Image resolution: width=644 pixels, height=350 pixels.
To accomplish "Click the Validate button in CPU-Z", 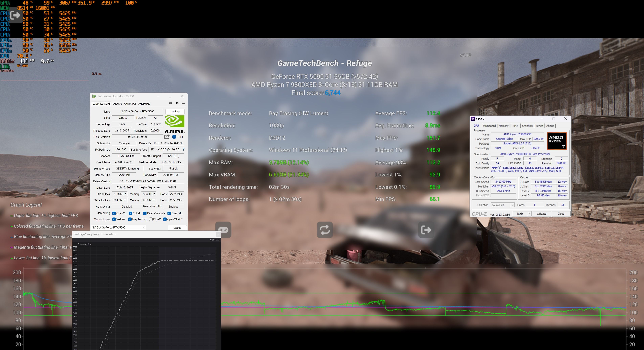I will pos(541,214).
